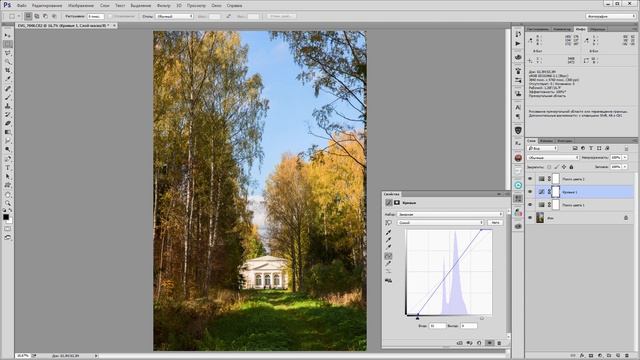Open Curves preset dropdown
This screenshot has height=360, width=640.
click(450, 214)
